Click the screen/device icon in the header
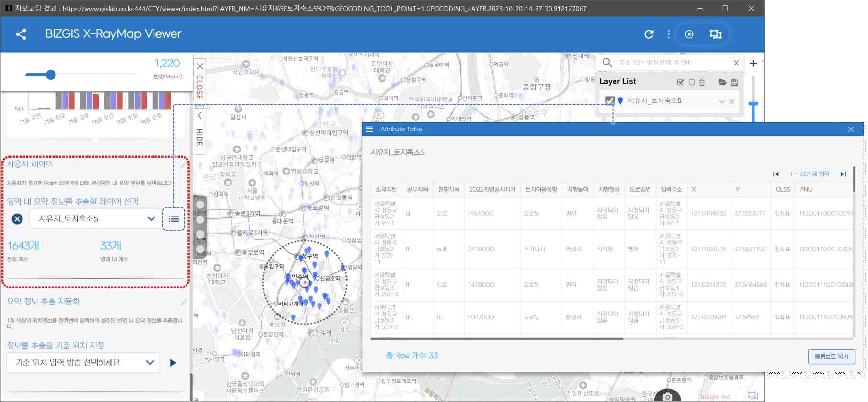 point(715,34)
